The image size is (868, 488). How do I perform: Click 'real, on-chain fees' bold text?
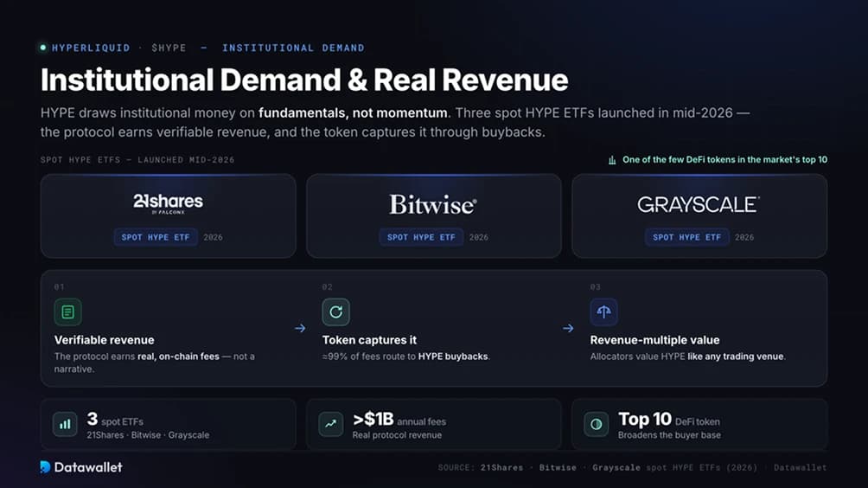click(x=178, y=356)
